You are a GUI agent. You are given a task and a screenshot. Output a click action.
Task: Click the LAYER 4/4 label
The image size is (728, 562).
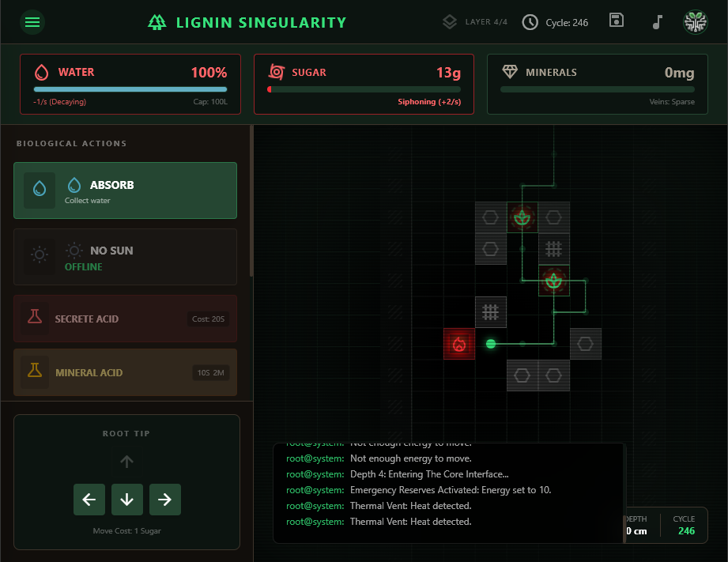486,22
